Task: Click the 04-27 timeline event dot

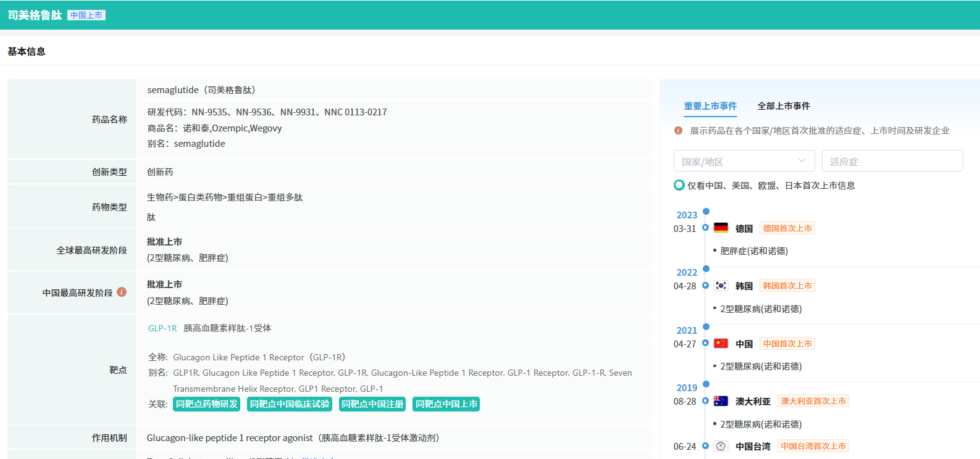Action: 705,343
